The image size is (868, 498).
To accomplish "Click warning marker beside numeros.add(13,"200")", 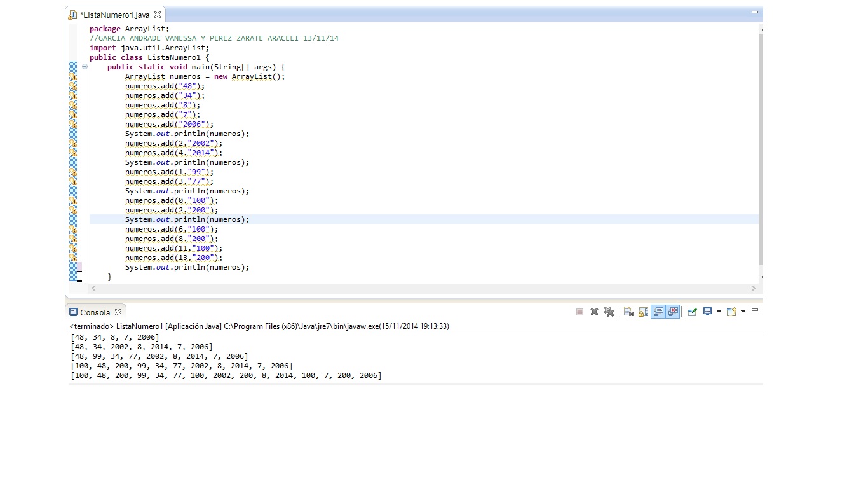I will 73,258.
